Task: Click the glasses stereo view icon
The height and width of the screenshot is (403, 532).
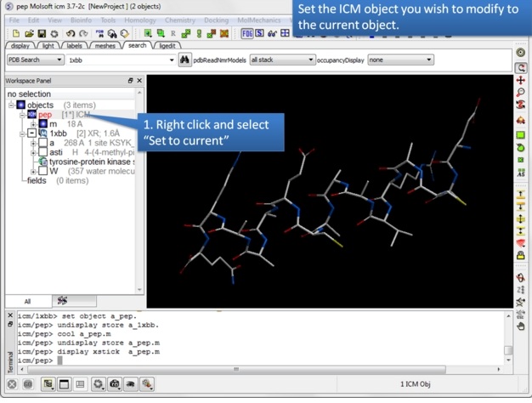Action: click(x=272, y=33)
